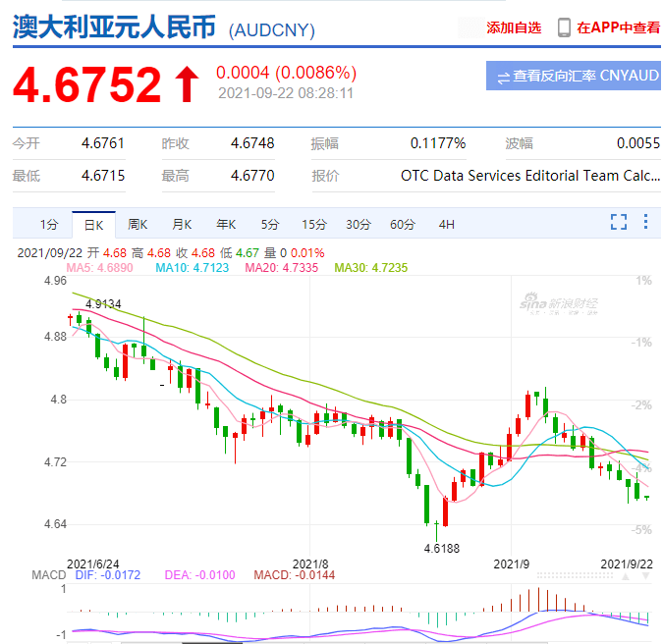Switch to the 1分 chart tab
The width and height of the screenshot is (663, 644).
pyautogui.click(x=49, y=225)
